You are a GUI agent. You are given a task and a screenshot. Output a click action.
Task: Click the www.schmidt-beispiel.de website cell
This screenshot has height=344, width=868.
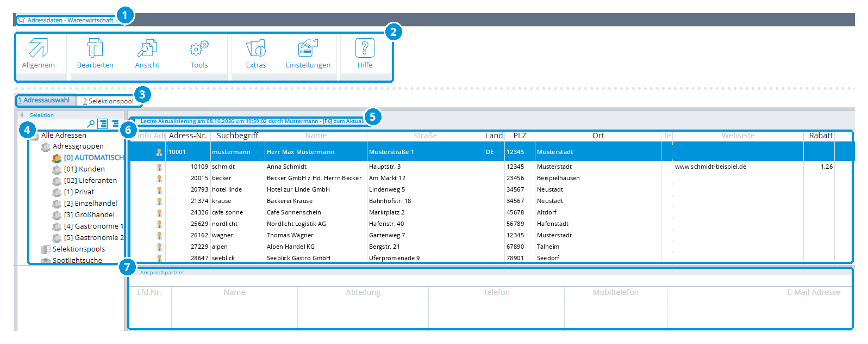point(710,167)
